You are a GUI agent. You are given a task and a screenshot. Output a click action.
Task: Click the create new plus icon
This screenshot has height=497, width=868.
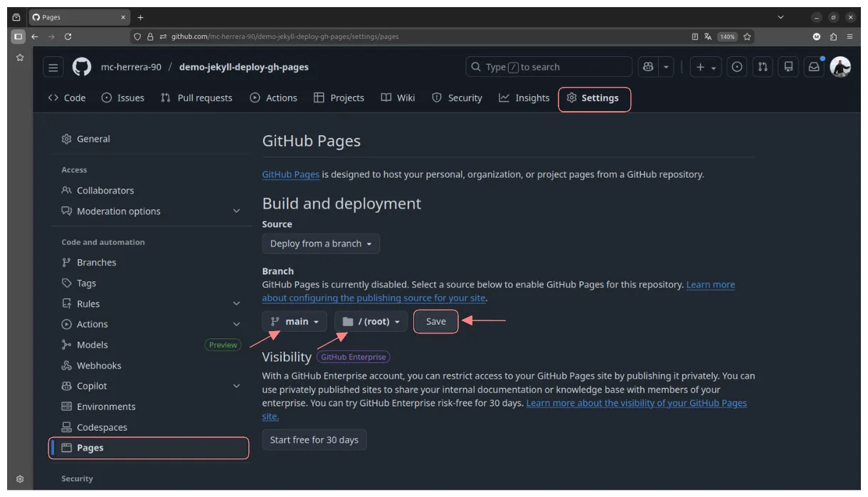click(701, 66)
